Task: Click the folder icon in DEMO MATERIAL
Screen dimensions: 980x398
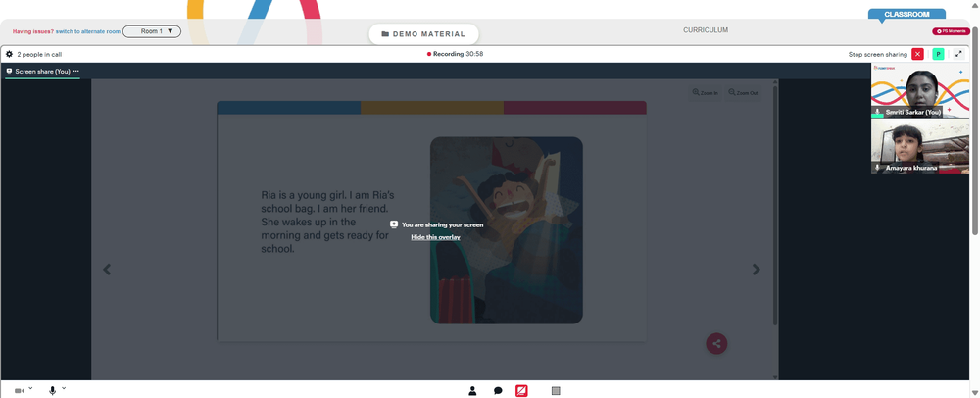Action: 385,34
